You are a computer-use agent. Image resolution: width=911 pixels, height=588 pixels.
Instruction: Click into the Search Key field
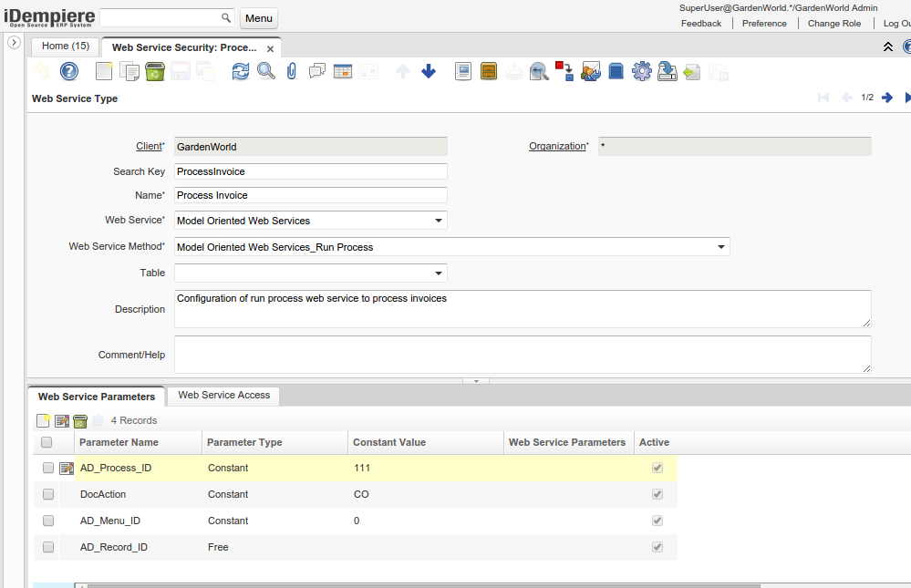pos(310,171)
